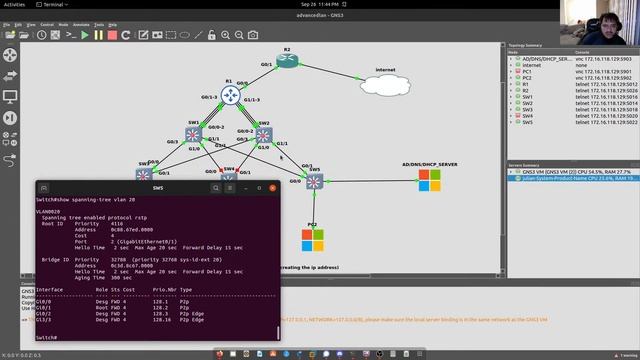The height and width of the screenshot is (360, 640).
Task: Toggle show interface labels icon
Action: click(x=55, y=35)
